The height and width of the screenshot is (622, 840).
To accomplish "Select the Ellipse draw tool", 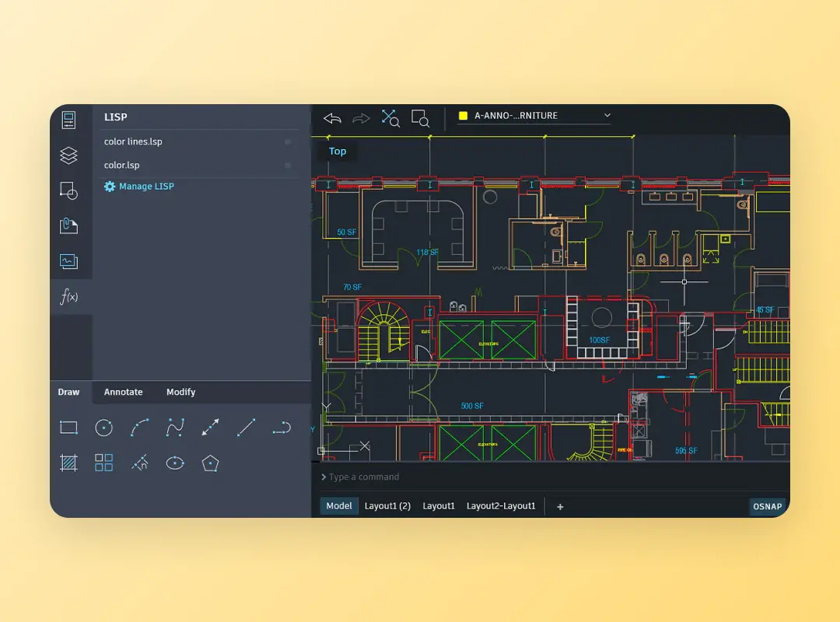I will click(175, 463).
